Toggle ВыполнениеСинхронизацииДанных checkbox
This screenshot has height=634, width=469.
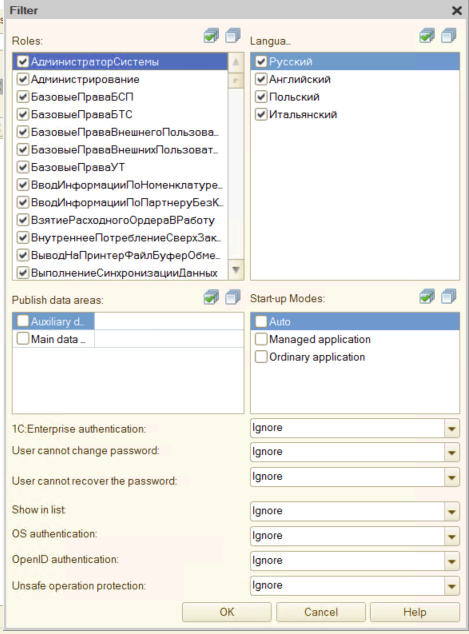click(x=23, y=273)
